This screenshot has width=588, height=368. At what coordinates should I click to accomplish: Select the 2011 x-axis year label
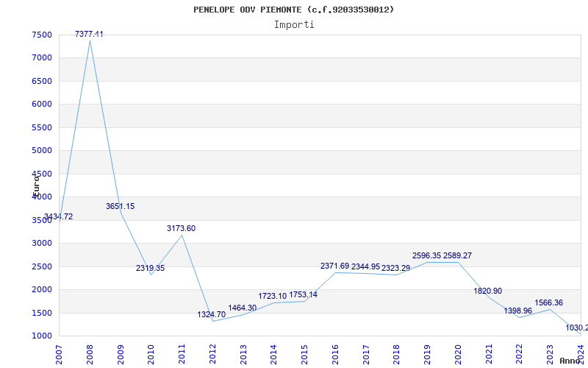pyautogui.click(x=182, y=354)
